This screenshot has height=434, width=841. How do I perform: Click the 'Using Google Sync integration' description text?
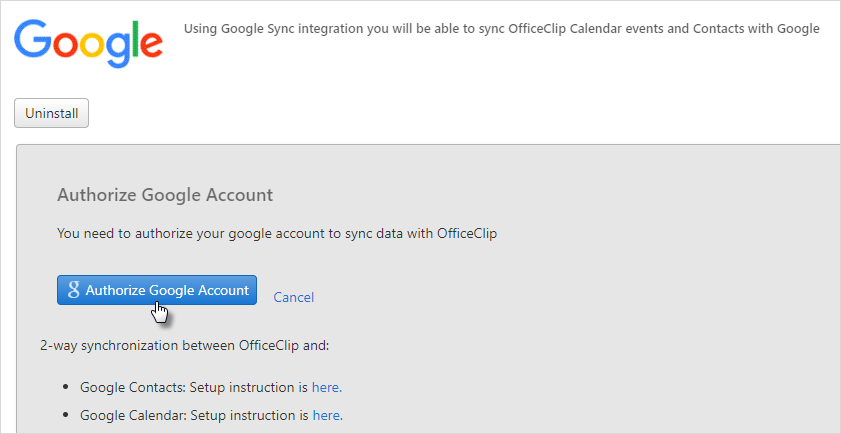501,29
